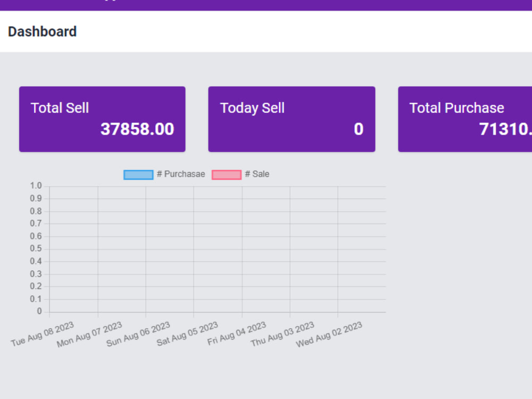The height and width of the screenshot is (399, 532).
Task: Open the Total Purchase card
Action: click(465, 119)
